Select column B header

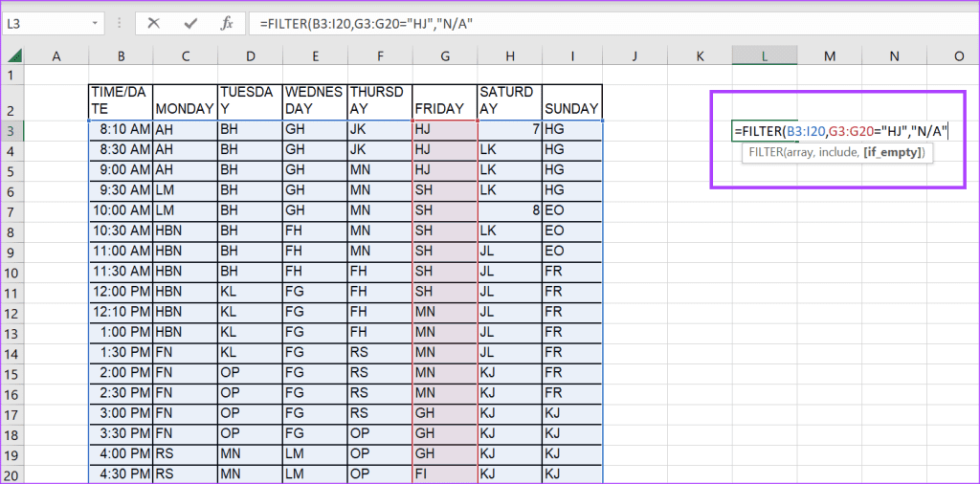tap(120, 56)
